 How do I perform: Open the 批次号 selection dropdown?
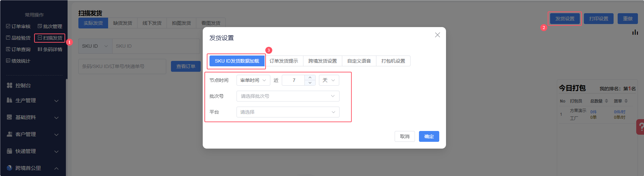point(288,96)
